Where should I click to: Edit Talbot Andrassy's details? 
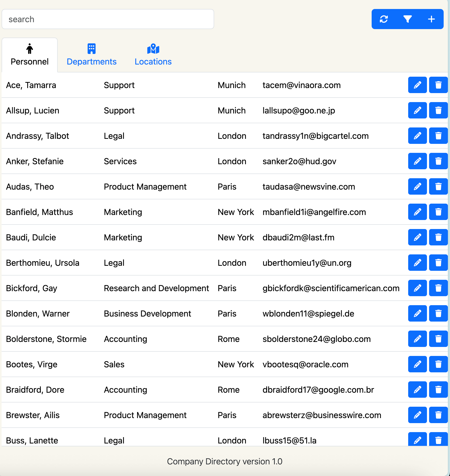click(417, 136)
